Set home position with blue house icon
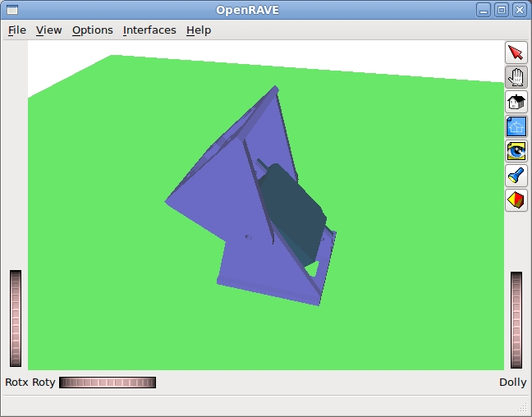The height and width of the screenshot is (417, 532). tap(516, 126)
